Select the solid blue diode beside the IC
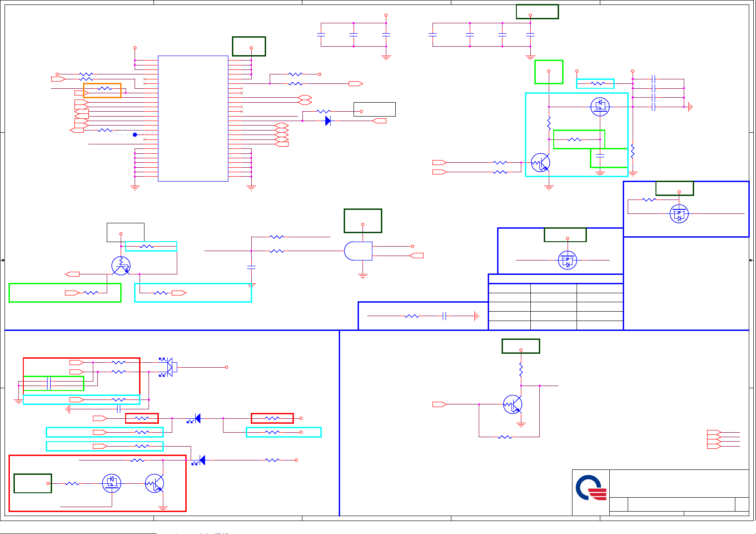 [x=328, y=121]
